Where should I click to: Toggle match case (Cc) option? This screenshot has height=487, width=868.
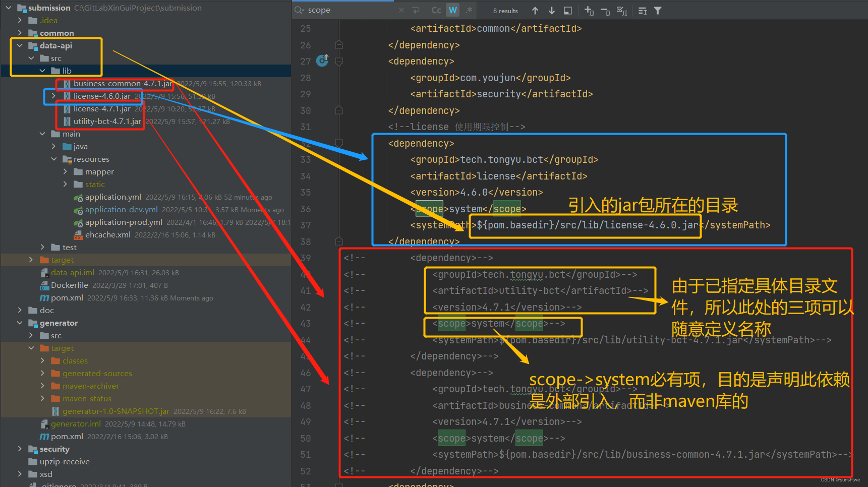coord(436,10)
